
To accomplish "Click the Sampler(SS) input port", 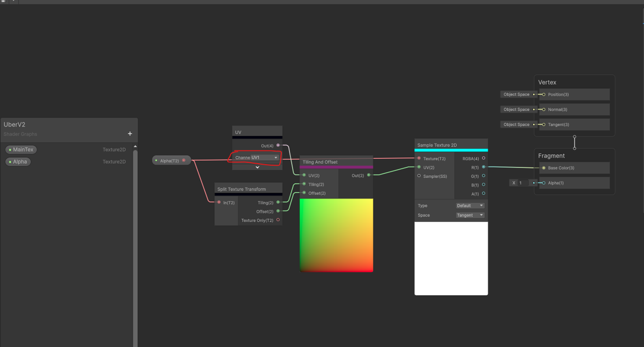I will point(419,176).
